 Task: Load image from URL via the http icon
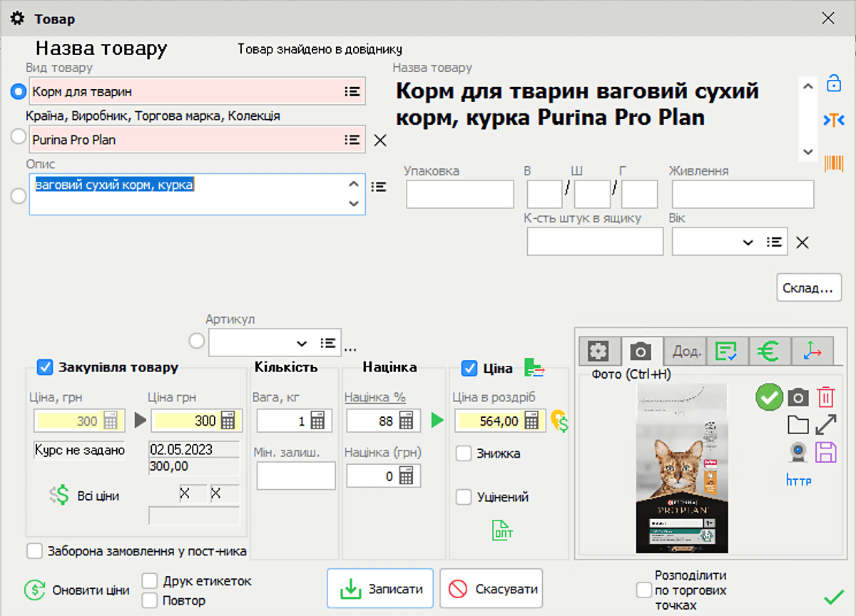pyautogui.click(x=798, y=481)
